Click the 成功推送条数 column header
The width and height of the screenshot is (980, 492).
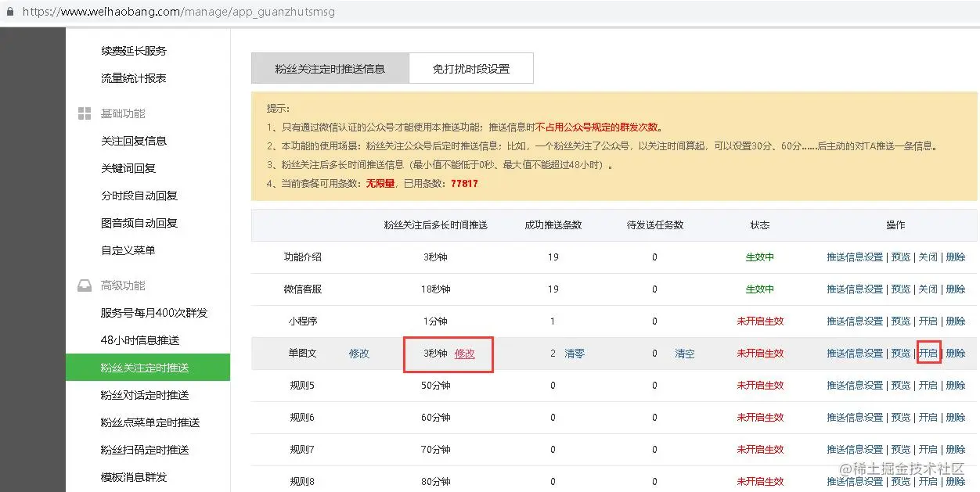(x=553, y=224)
